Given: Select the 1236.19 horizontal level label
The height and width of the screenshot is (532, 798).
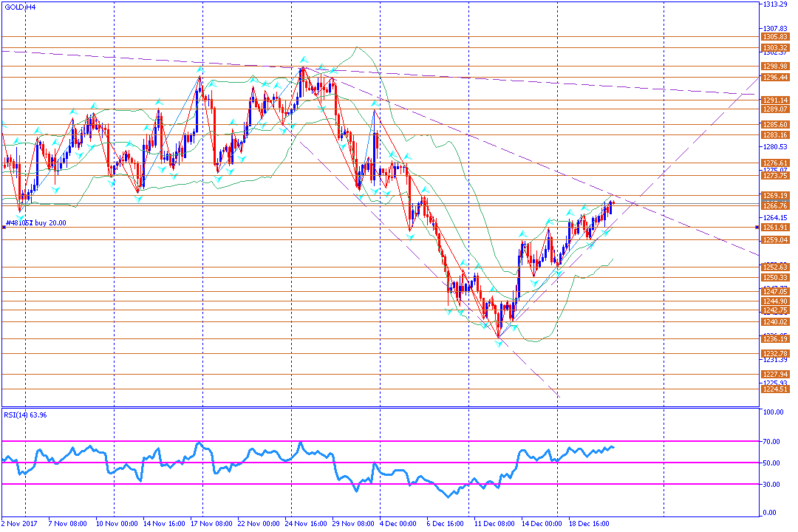Looking at the screenshot, I should (x=776, y=339).
